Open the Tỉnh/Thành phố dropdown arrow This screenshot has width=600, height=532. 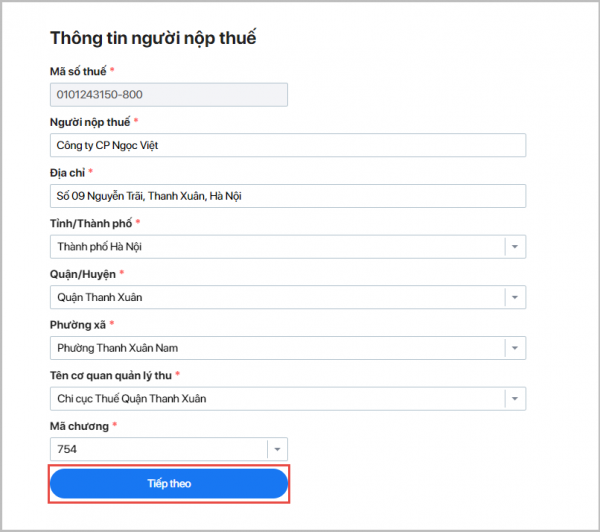coord(514,247)
